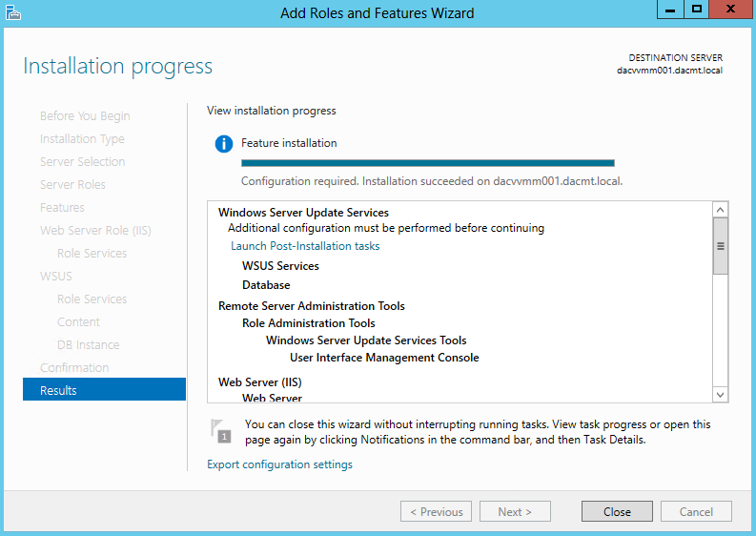
Task: Select Features step in the sidebar
Action: [x=62, y=208]
